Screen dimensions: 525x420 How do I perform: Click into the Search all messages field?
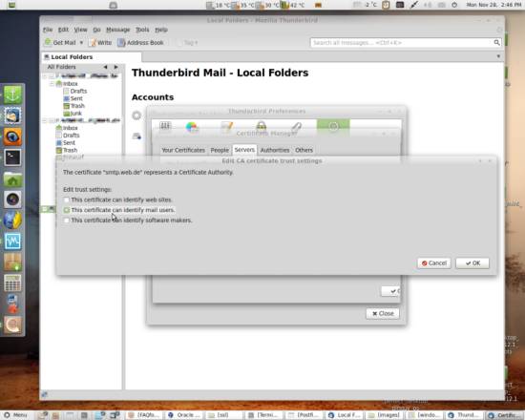(401, 43)
